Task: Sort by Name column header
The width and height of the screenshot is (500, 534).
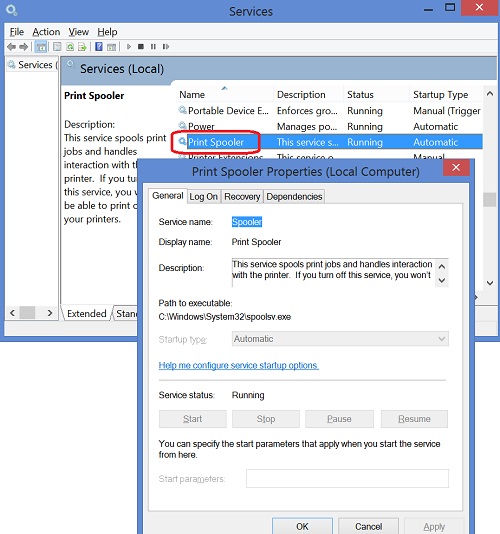Action: pos(225,94)
